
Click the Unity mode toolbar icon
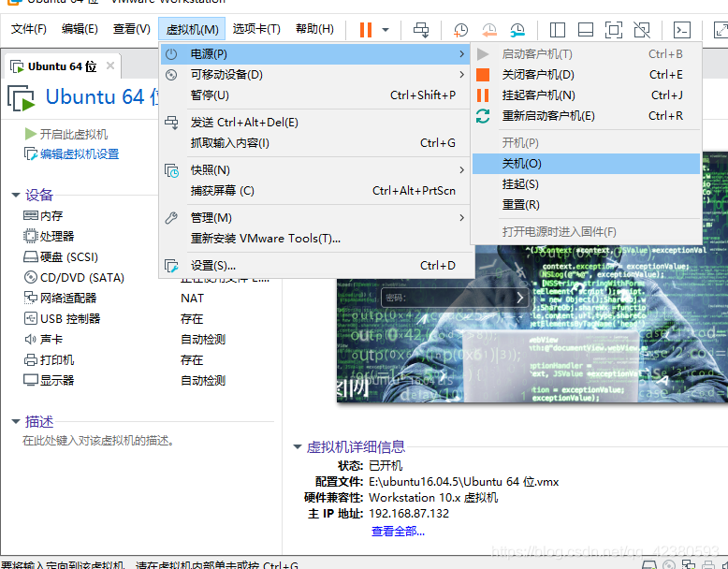[x=642, y=30]
